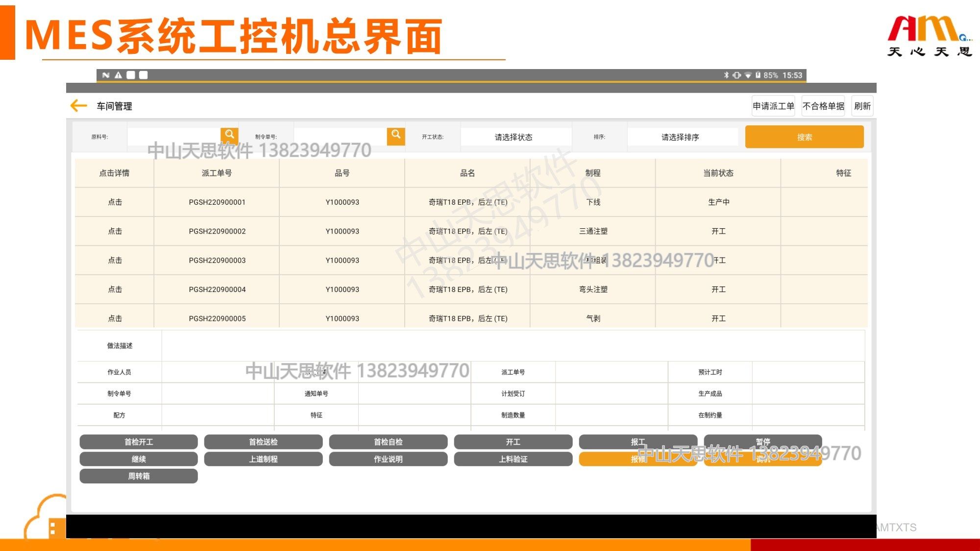The width and height of the screenshot is (980, 551).
Task: Click the orange back arrow beside 车间管理
Action: point(78,106)
